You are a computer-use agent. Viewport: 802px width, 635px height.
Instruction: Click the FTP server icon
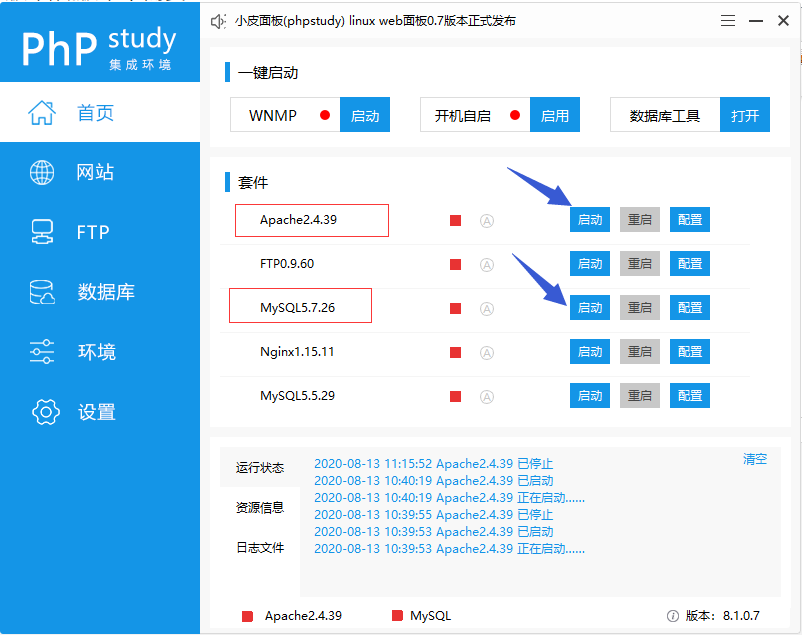coord(42,232)
